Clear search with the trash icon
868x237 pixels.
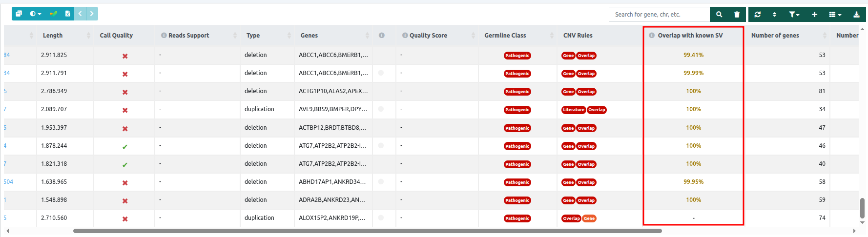737,15
